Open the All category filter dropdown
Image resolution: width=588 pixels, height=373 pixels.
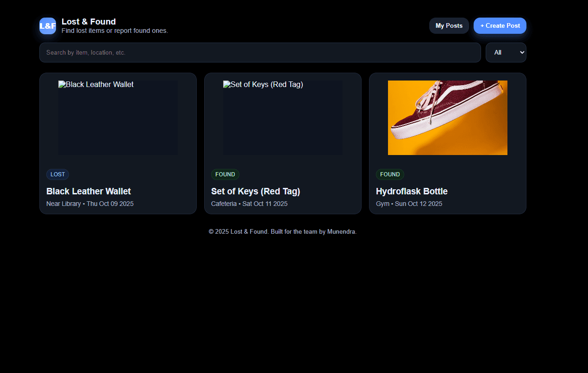(506, 52)
